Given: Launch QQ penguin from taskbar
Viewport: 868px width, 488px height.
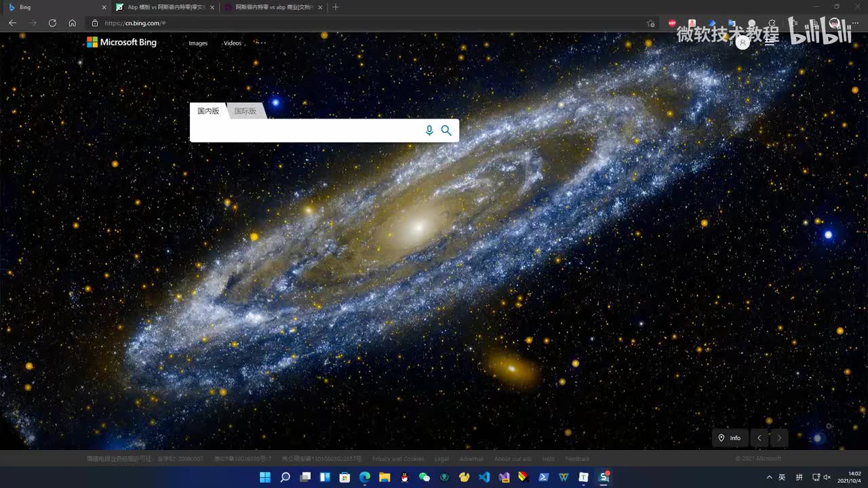Looking at the screenshot, I should (x=405, y=477).
